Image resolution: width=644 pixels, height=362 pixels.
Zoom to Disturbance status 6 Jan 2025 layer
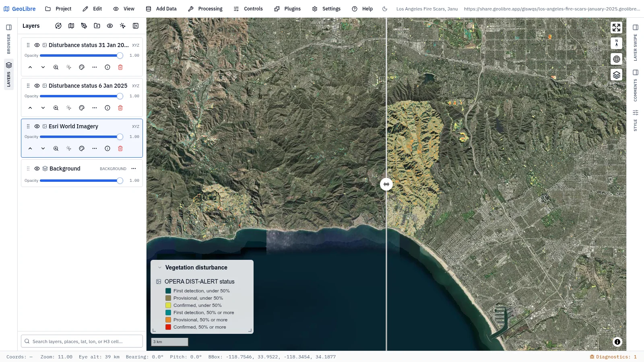click(56, 108)
